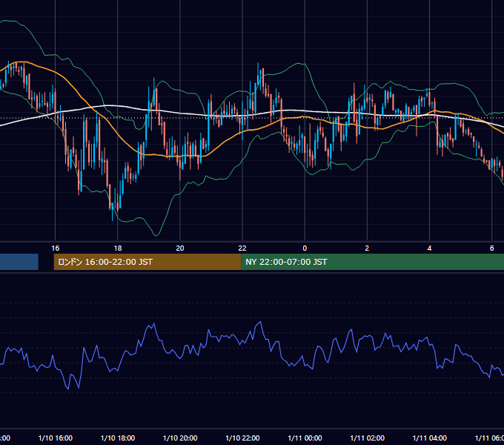Click the '6' hour label on the price chart axis
This screenshot has width=504, height=445.
[x=492, y=248]
